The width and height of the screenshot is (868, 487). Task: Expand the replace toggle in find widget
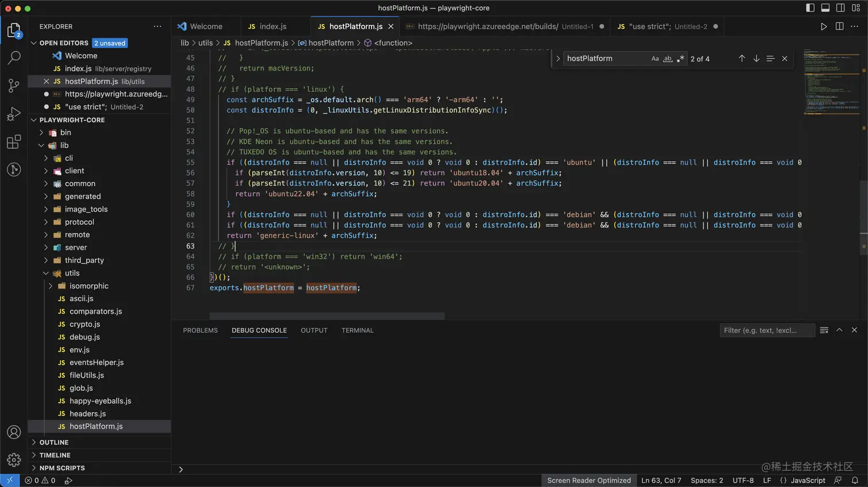pos(557,59)
